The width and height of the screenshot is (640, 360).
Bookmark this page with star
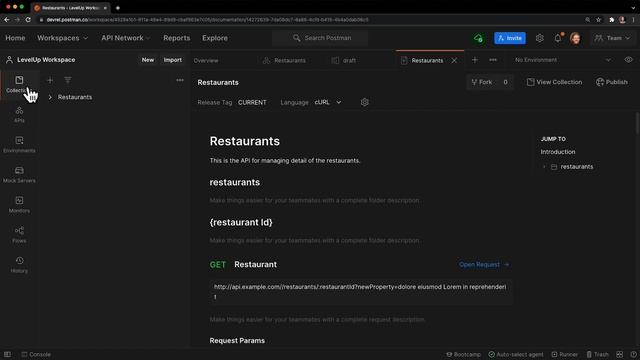pyautogui.click(x=598, y=20)
